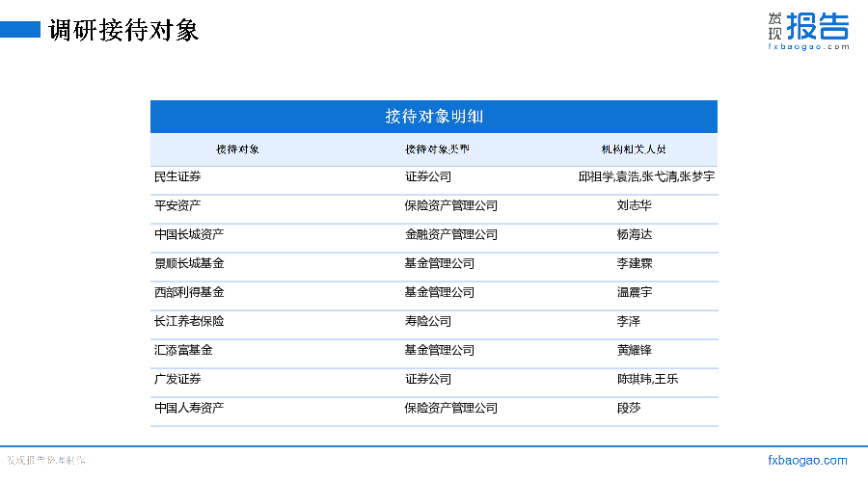The height and width of the screenshot is (482, 868).
Task: Click the footer note 发现报告整理制作
Action: coord(46,461)
